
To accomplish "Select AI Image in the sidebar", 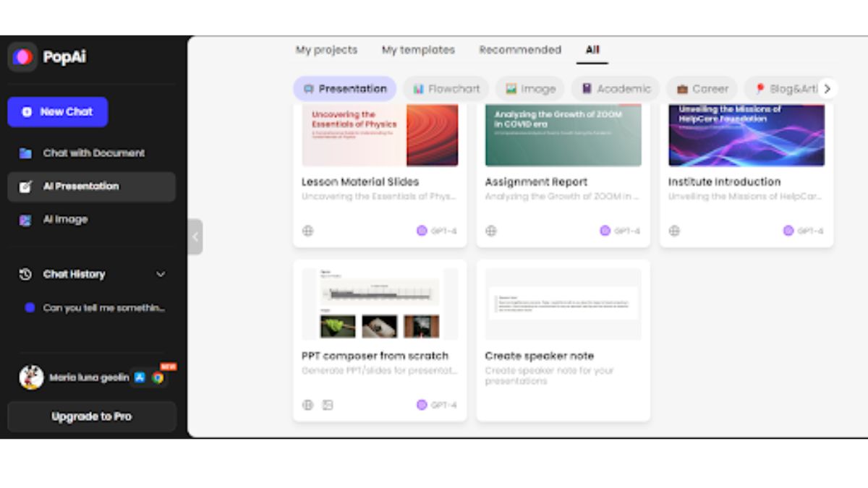I will click(65, 220).
